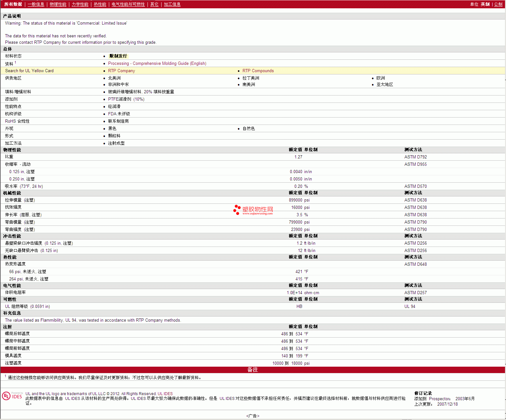Click the RTP Company yellow card link
This screenshot has height=420, width=506.
pyautogui.click(x=121, y=71)
